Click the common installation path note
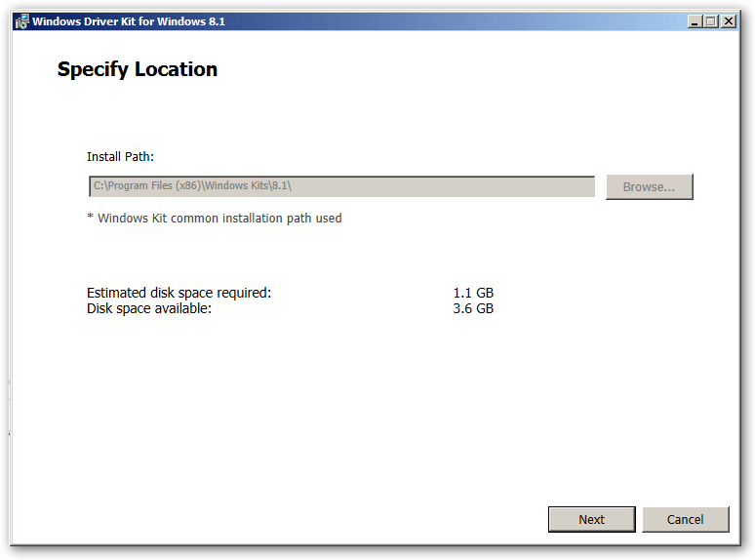Screen dimensions: 755x560 (x=215, y=219)
